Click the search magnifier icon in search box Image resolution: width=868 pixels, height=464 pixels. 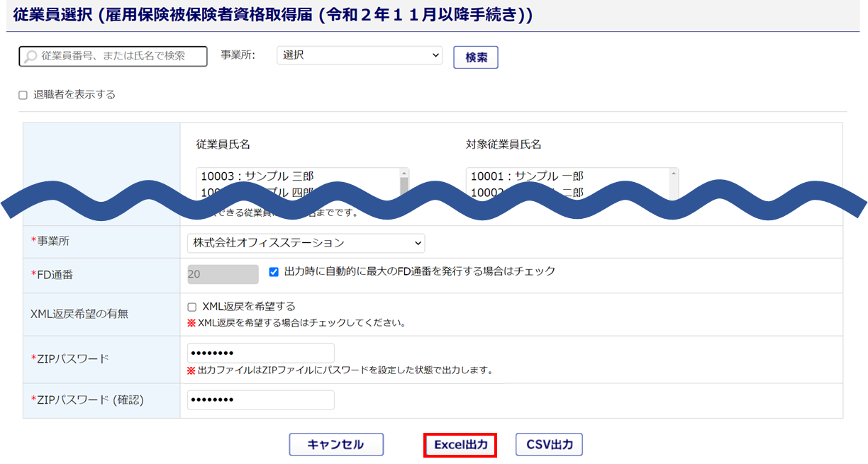point(30,57)
